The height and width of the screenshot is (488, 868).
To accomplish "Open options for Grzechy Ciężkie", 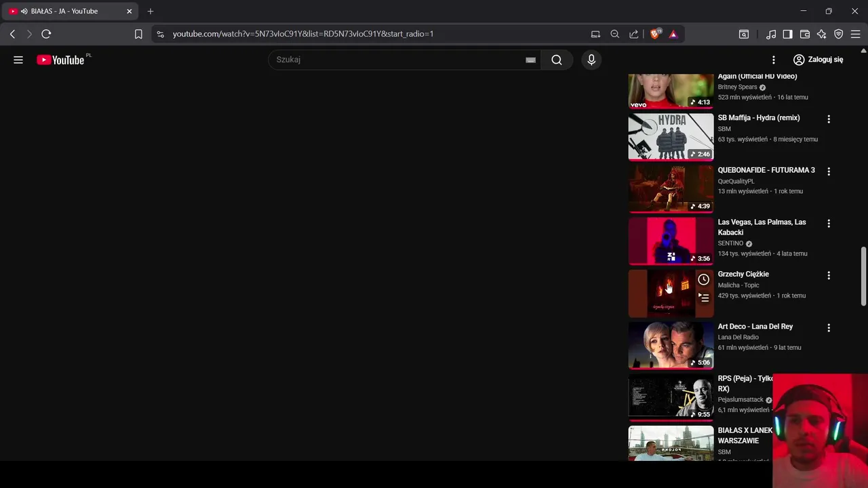I will click(x=829, y=276).
